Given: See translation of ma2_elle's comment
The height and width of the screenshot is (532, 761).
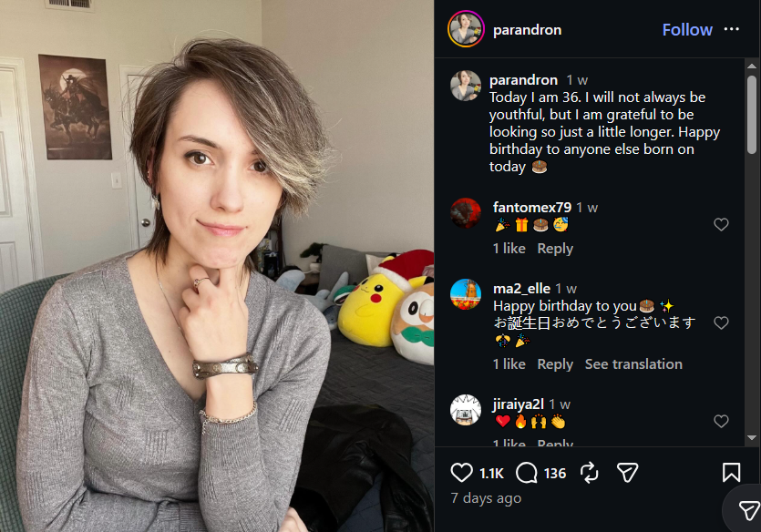Looking at the screenshot, I should tap(633, 364).
